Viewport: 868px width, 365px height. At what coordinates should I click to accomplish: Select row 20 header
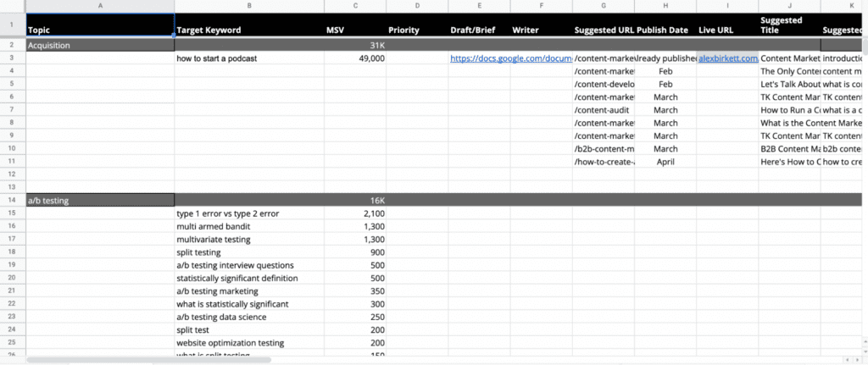coord(13,278)
